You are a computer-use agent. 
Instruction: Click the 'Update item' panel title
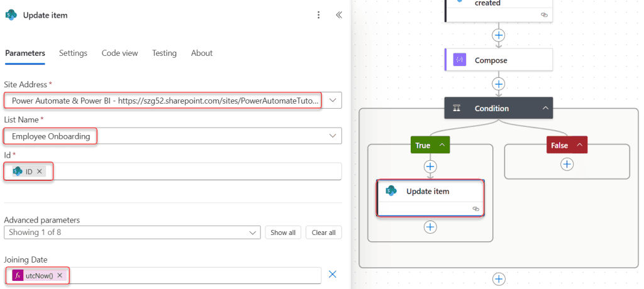coord(45,15)
